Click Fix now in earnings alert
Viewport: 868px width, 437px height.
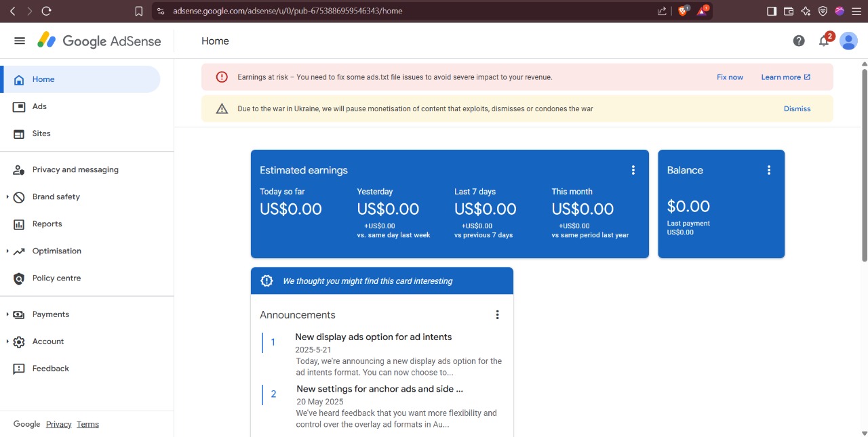click(730, 77)
